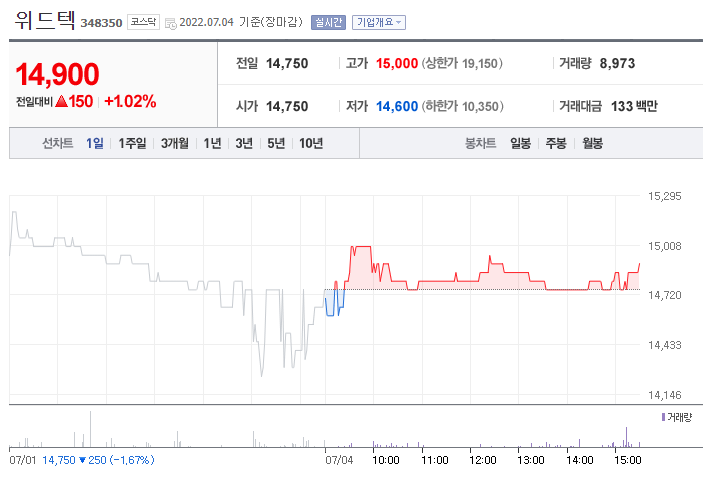Click the 15:00 time axis label
Screen dimensions: 703x484
[628, 460]
